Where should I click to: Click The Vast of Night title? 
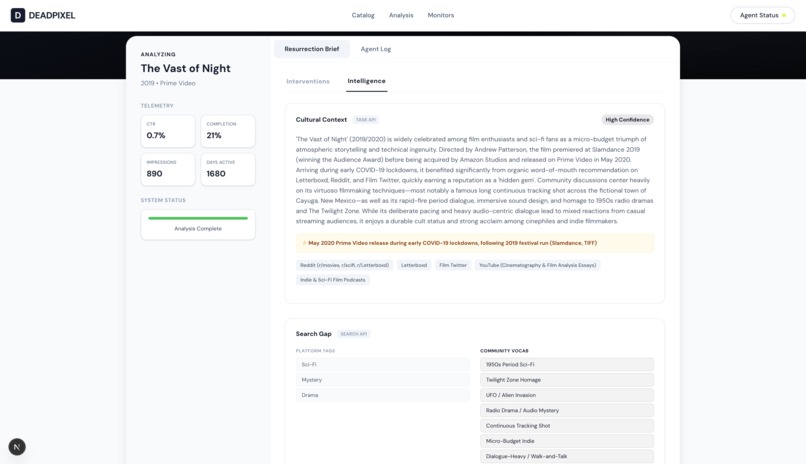pos(186,68)
